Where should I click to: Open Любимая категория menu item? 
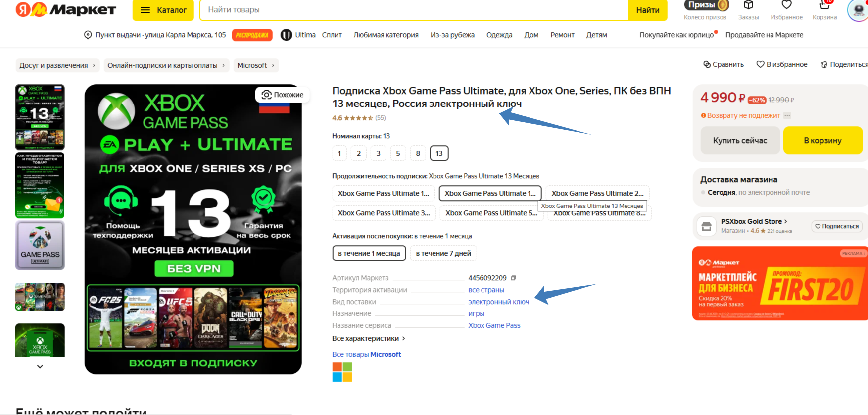point(386,35)
